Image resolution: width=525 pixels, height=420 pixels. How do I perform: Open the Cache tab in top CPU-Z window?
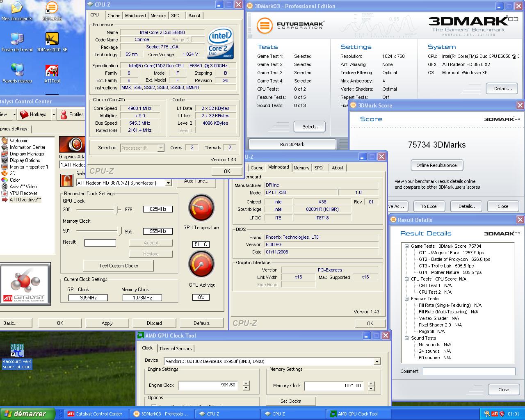[114, 16]
